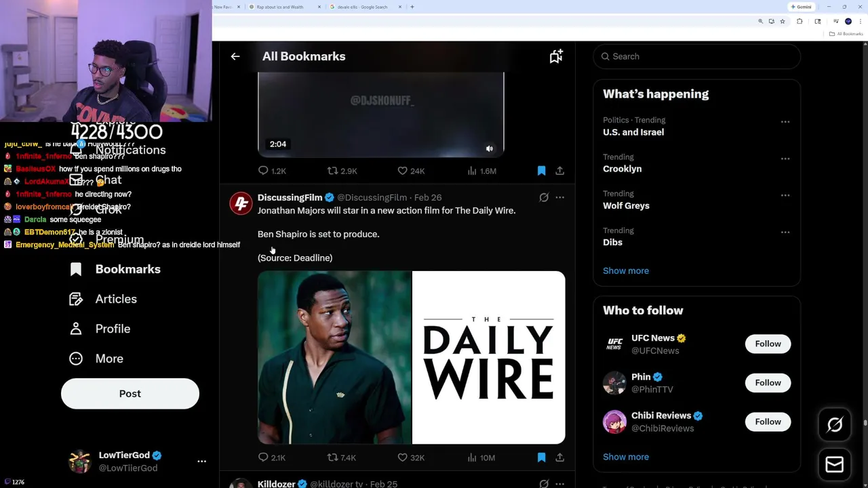The image size is (868, 488).
Task: Repost the video post with 2.9K reposts
Action: point(342,171)
